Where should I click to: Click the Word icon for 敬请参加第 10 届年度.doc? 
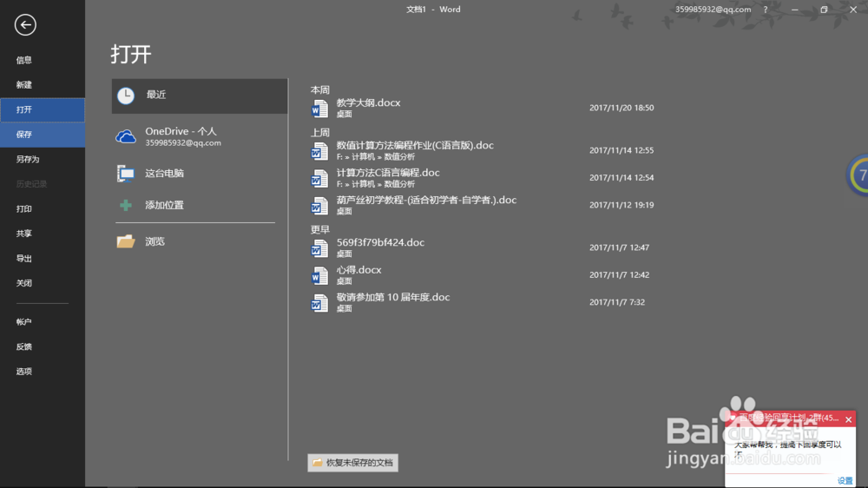pos(319,303)
